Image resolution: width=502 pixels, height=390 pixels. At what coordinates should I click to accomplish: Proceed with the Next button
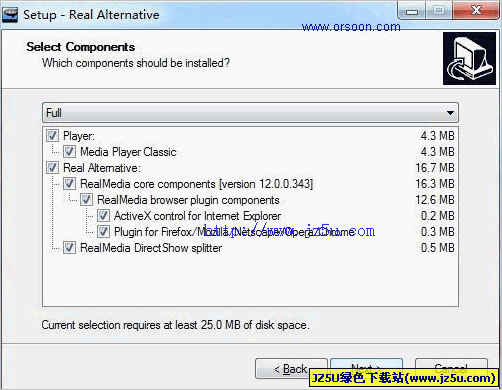coord(366,369)
